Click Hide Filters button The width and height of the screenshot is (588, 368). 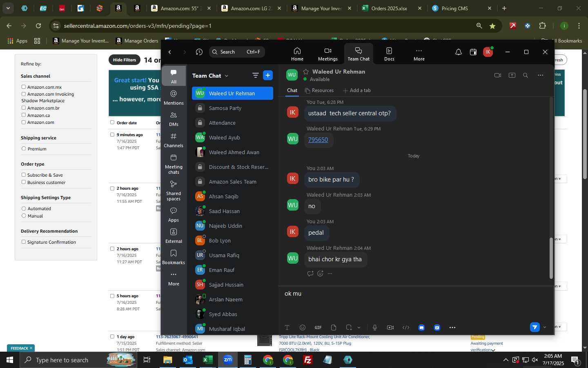pos(125,60)
